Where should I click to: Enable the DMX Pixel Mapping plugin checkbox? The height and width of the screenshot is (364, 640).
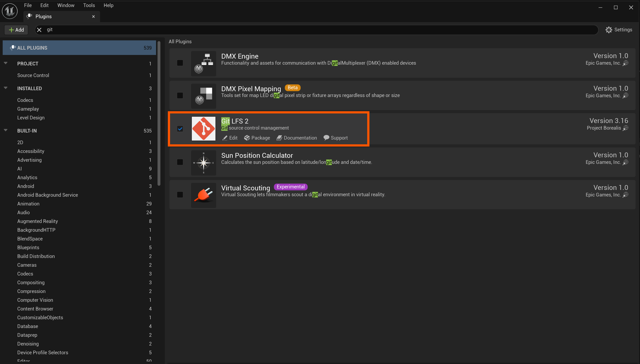[180, 95]
